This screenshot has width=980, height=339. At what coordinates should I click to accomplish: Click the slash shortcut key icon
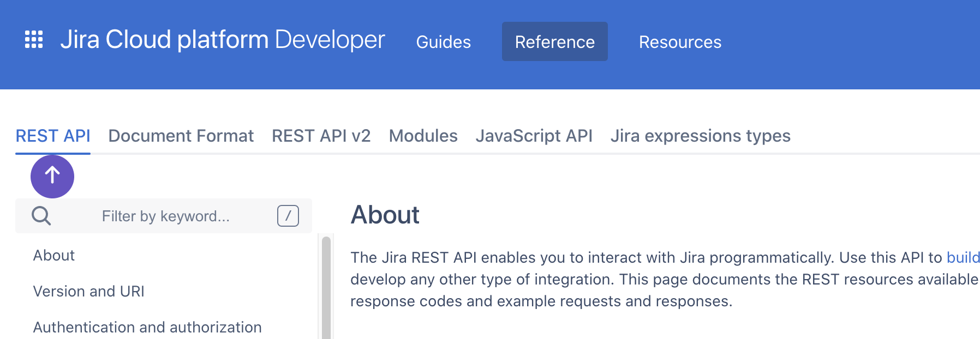pyautogui.click(x=288, y=216)
